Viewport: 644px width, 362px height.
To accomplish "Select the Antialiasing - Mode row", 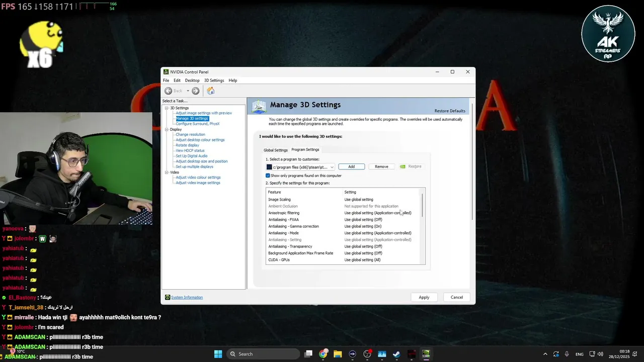I will pos(344,233).
